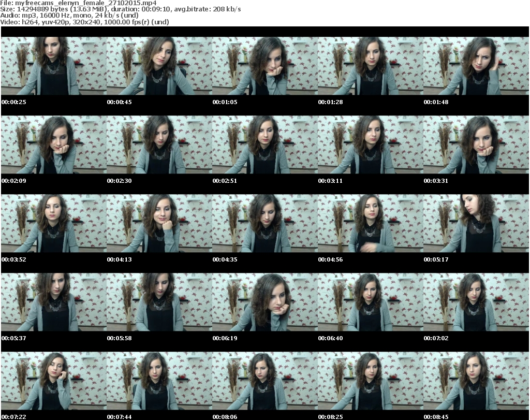Click the 00:06:19 timestamp label
The height and width of the screenshot is (420, 530).
pos(225,338)
